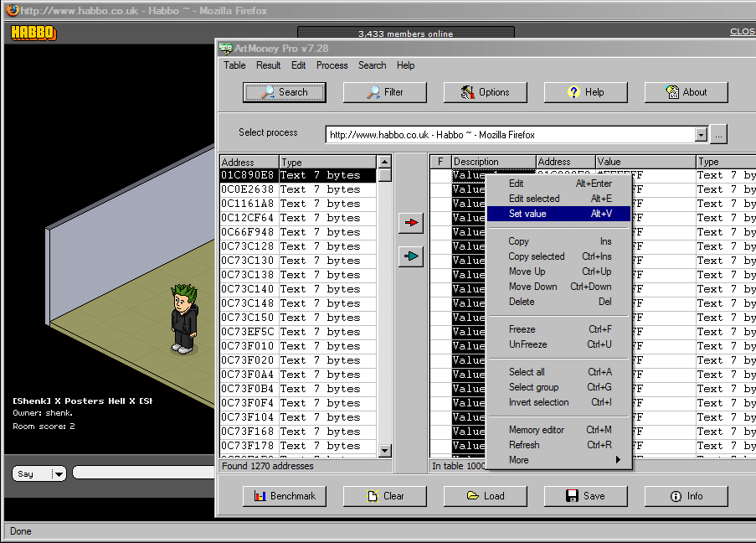Click the Firefox icon in title bar
The width and height of the screenshot is (756, 543).
[x=12, y=10]
